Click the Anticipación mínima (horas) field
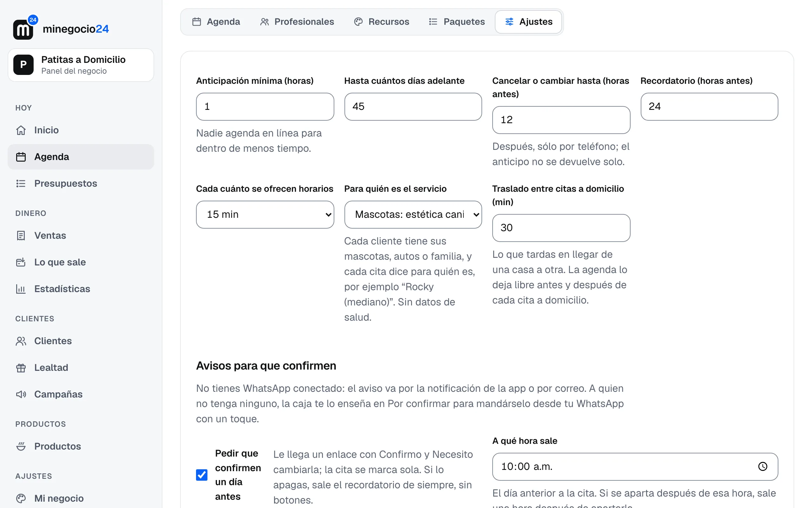This screenshot has width=812, height=508. pos(265,106)
